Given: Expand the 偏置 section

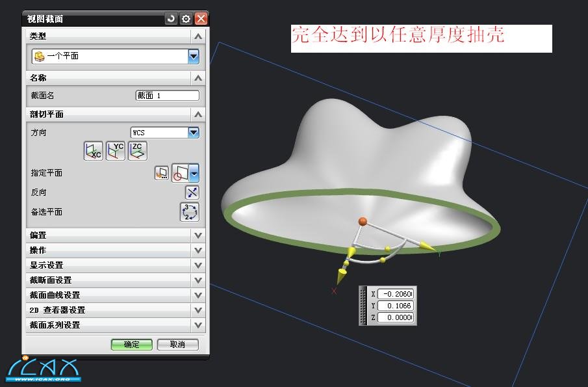Looking at the screenshot, I should (x=198, y=235).
